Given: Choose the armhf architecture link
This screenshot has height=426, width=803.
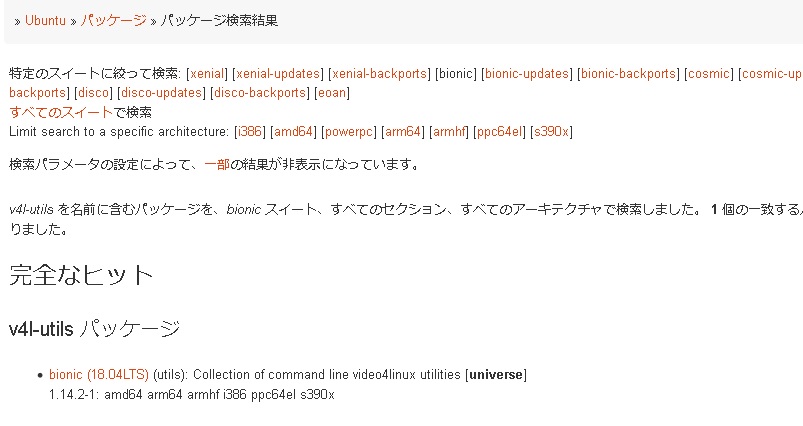Looking at the screenshot, I should click(x=448, y=131).
